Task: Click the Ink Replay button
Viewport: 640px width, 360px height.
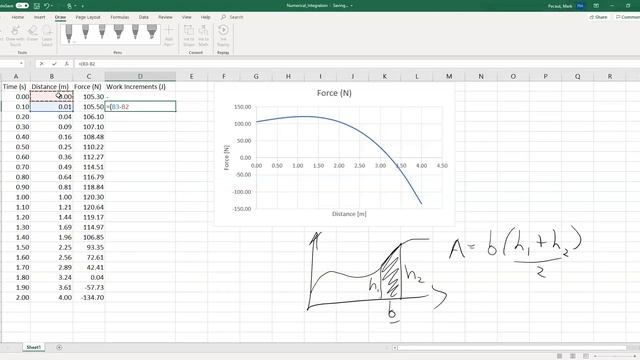Action: pos(223,36)
